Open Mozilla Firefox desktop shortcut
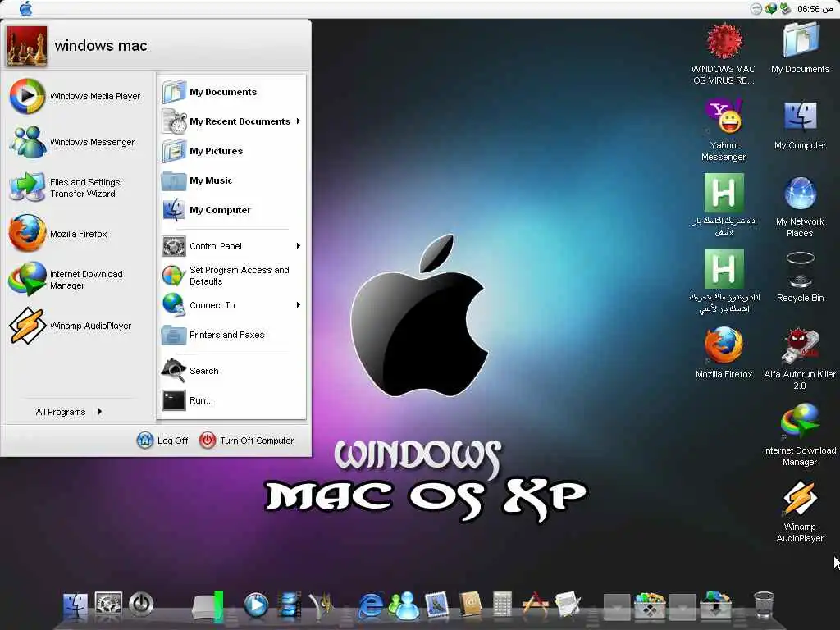840x630 pixels. (724, 354)
